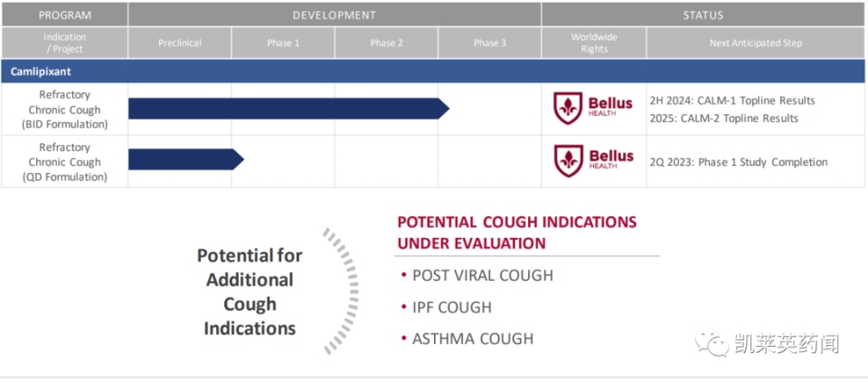Click the WeChat logo watermark icon
Image resolution: width=868 pixels, height=382 pixels.
pos(711,343)
